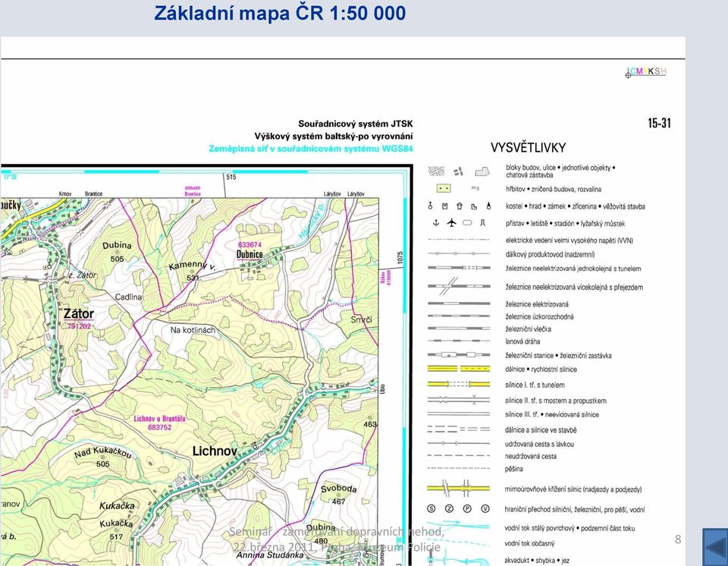Click the 'VYSVĚTLIVKY' legend heading
The image size is (728, 566).
click(528, 148)
